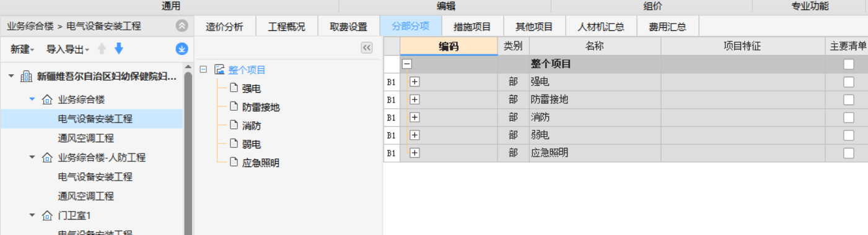Expand the 消防 row in the table
Viewport: 868px width, 235px height.
click(414, 117)
